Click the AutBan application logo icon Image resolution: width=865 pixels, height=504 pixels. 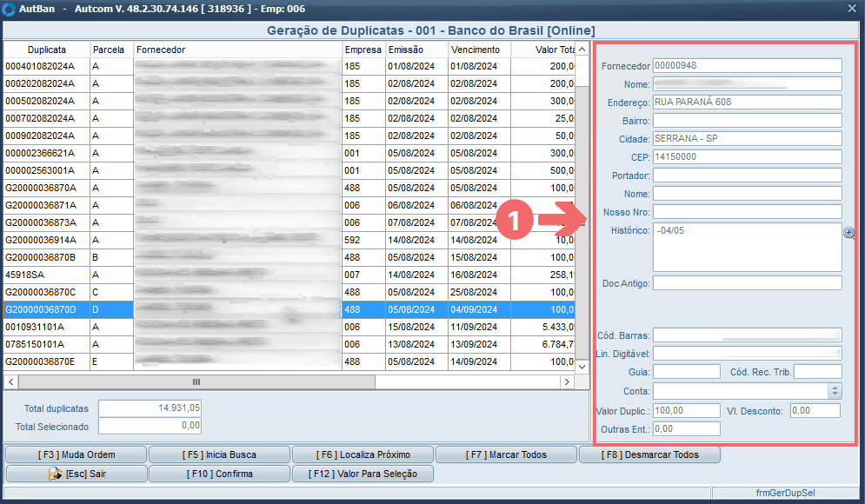coord(9,9)
